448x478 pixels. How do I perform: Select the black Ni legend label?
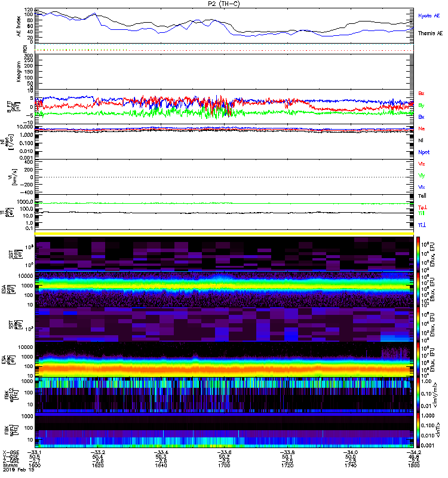(x=421, y=140)
